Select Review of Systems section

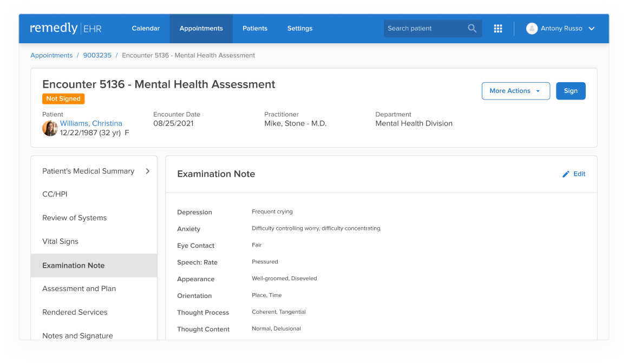tap(74, 218)
